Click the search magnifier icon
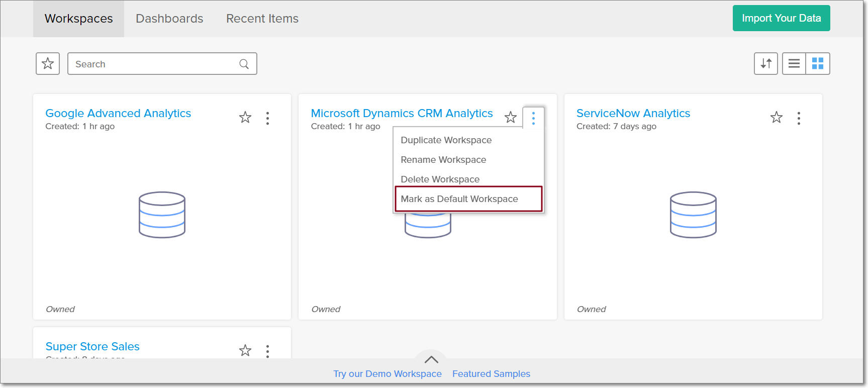868x388 pixels. click(244, 64)
